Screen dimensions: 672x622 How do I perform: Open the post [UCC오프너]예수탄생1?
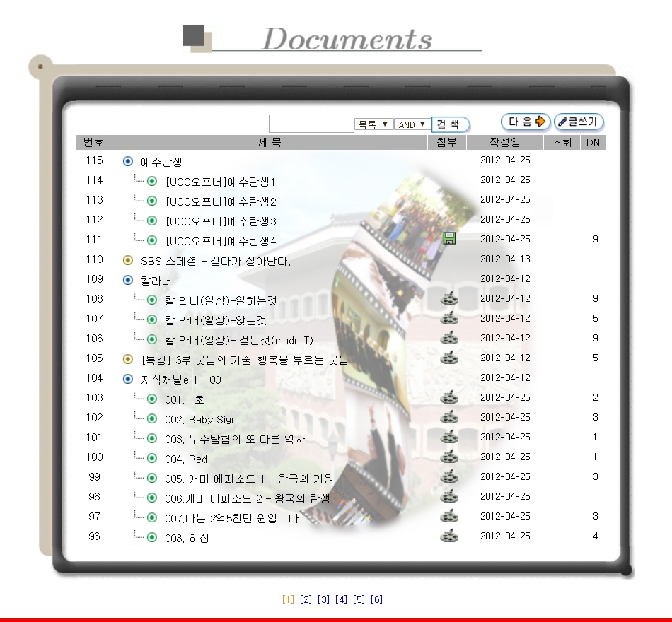220,182
